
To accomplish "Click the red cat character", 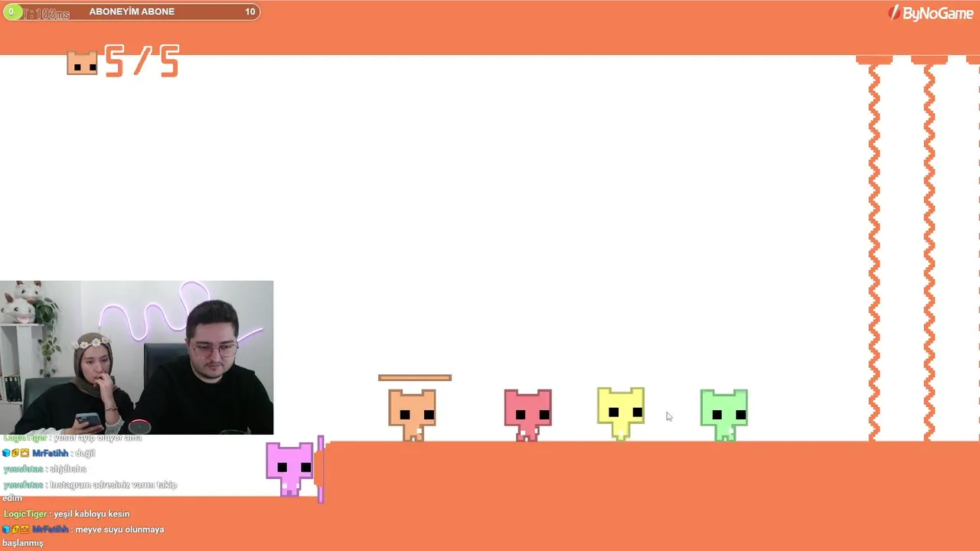I will [528, 415].
